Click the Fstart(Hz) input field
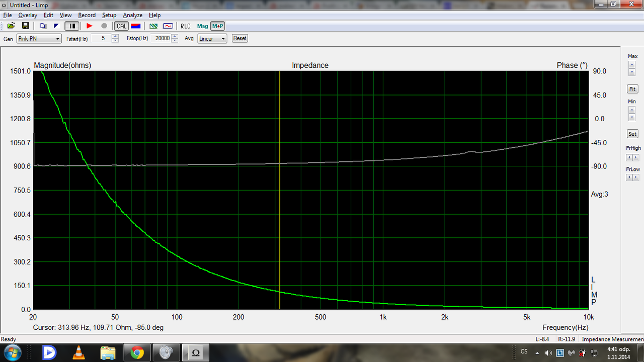This screenshot has height=362, width=644. click(x=101, y=38)
